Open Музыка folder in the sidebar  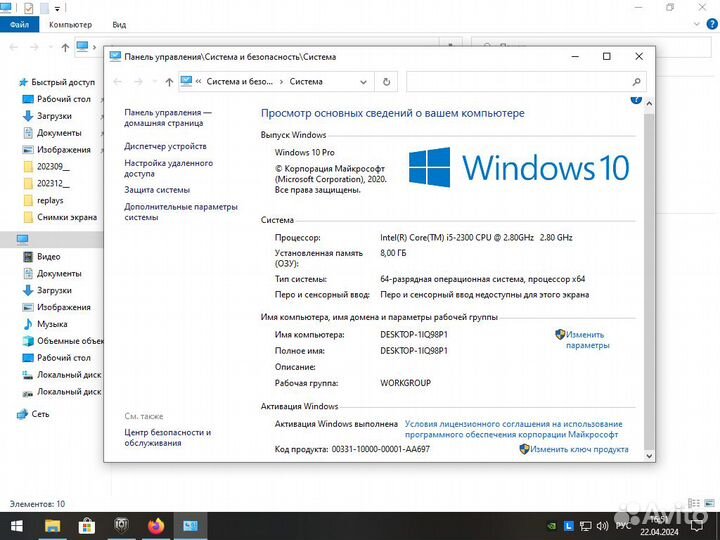[x=51, y=324]
